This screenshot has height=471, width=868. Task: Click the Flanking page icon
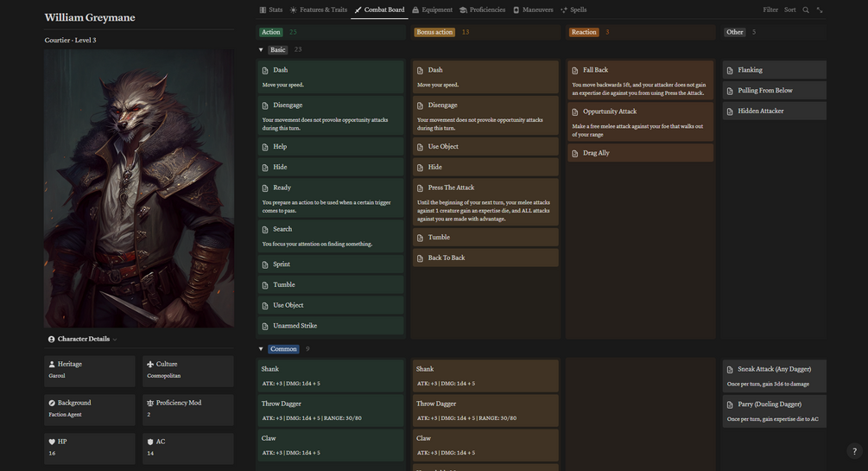[x=730, y=70]
